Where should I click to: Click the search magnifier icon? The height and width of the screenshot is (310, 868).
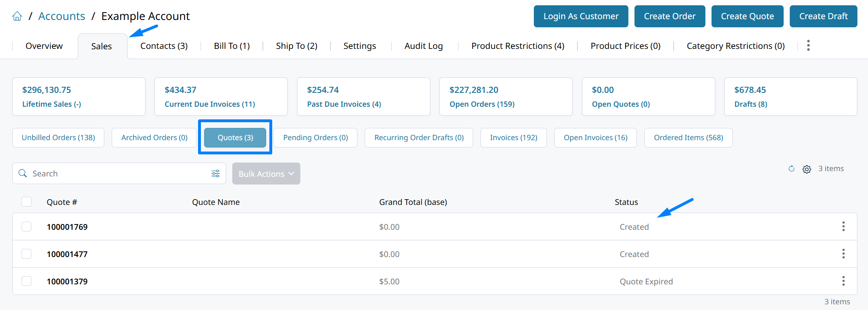[x=23, y=174]
